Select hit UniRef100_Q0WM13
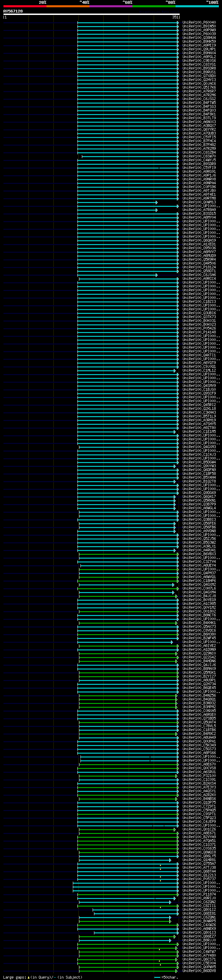This screenshot has width=222, height=980. tap(199, 202)
